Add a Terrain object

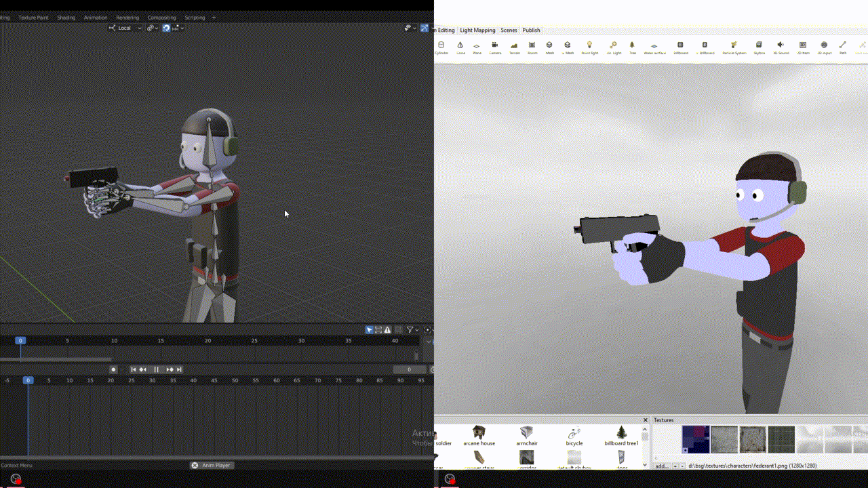[515, 47]
